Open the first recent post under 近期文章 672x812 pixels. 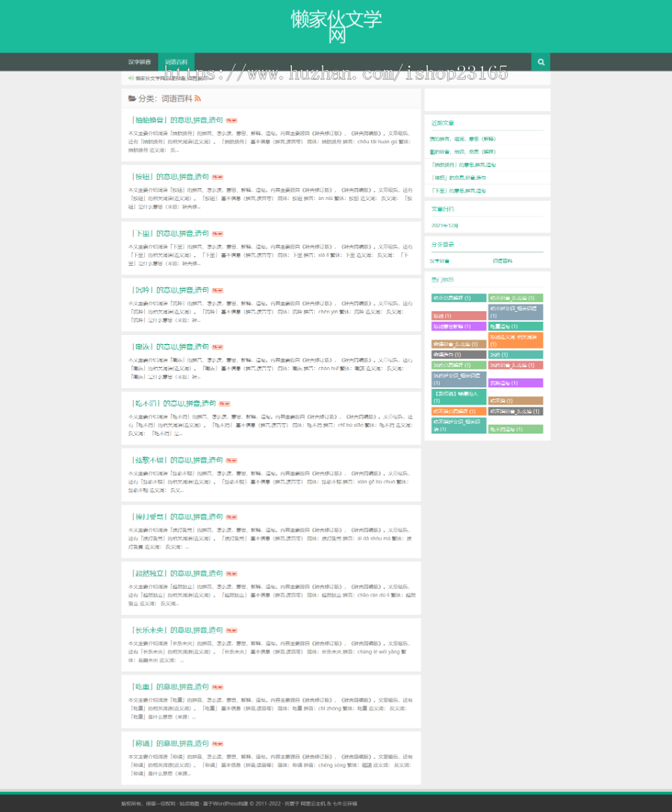point(463,139)
